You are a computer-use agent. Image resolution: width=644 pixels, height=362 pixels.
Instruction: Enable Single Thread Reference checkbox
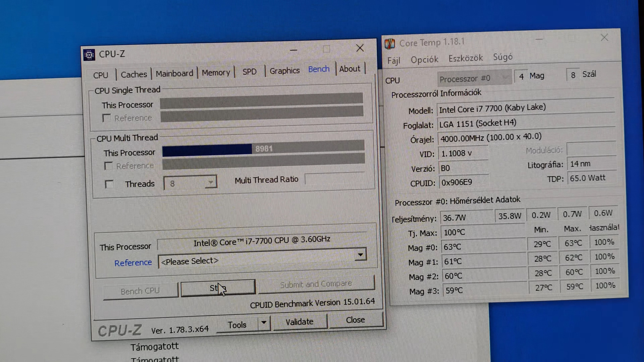(x=106, y=118)
